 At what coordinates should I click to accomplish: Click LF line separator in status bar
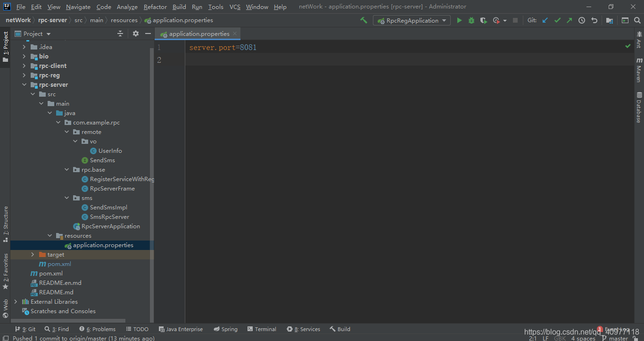point(545,338)
